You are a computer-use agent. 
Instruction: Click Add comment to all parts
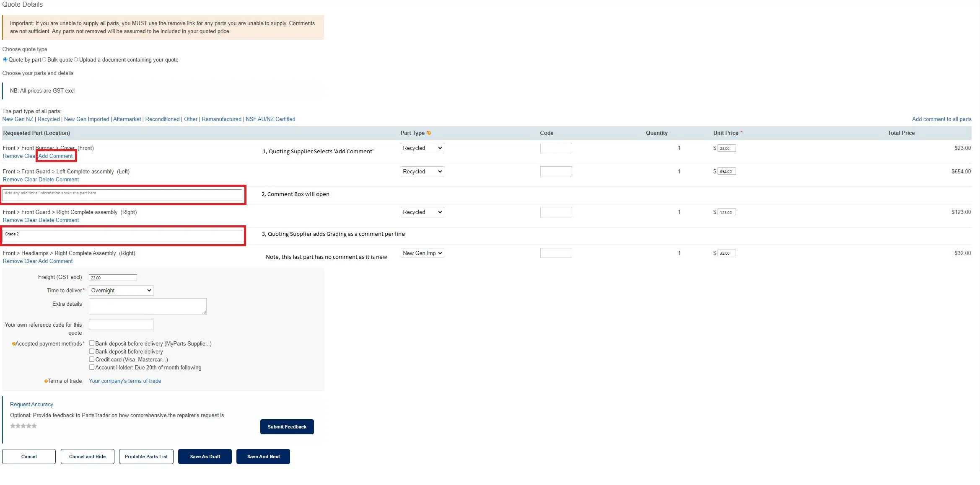(941, 119)
